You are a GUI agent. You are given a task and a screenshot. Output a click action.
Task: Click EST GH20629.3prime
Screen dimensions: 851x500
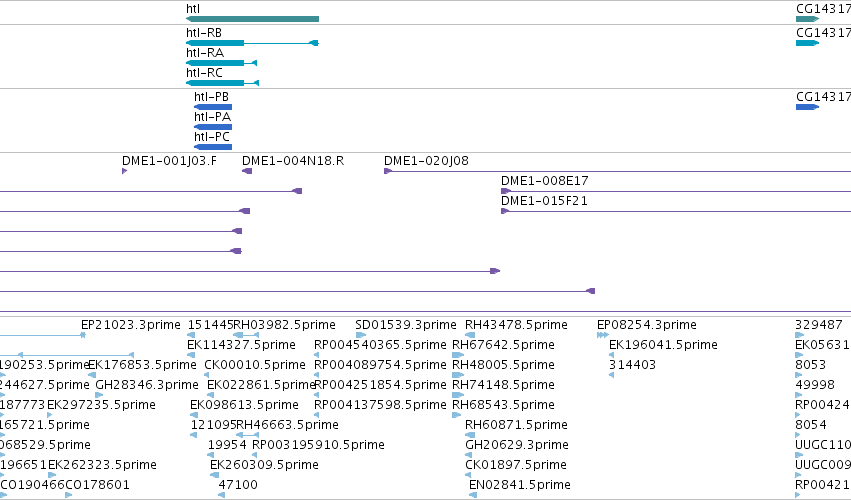coord(517,445)
